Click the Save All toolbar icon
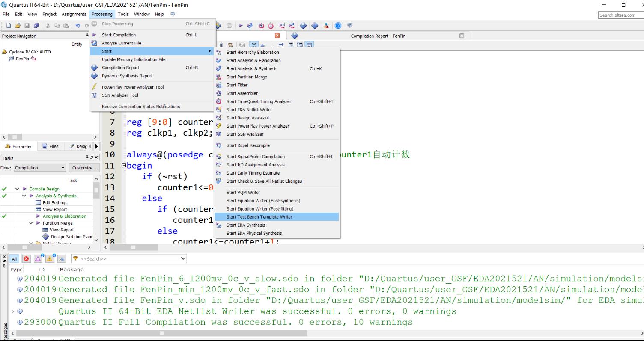The height and width of the screenshot is (341, 644). (x=36, y=26)
